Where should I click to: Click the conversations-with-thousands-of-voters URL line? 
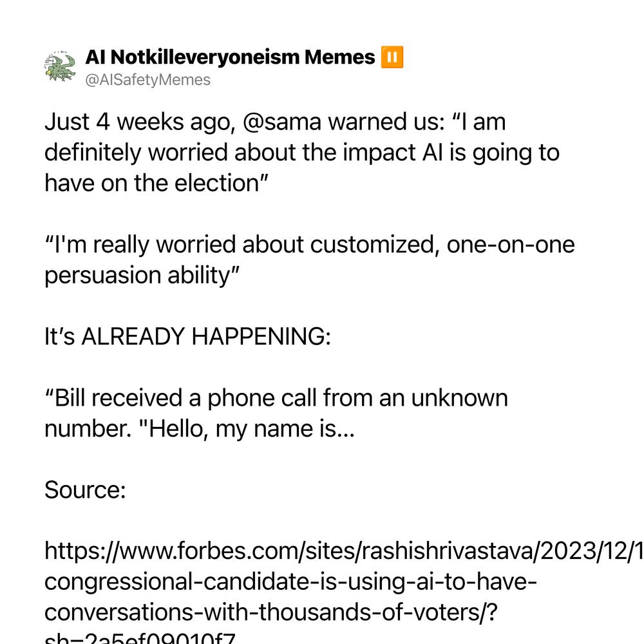[271, 613]
